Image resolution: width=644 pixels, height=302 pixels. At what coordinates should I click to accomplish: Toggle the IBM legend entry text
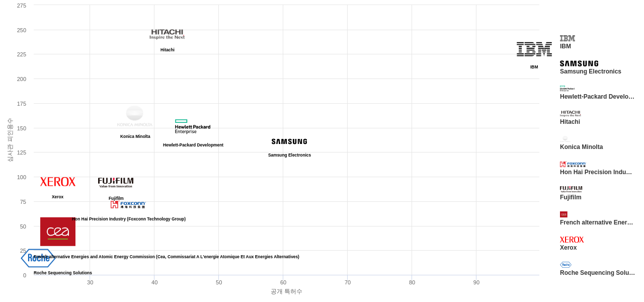(x=566, y=46)
